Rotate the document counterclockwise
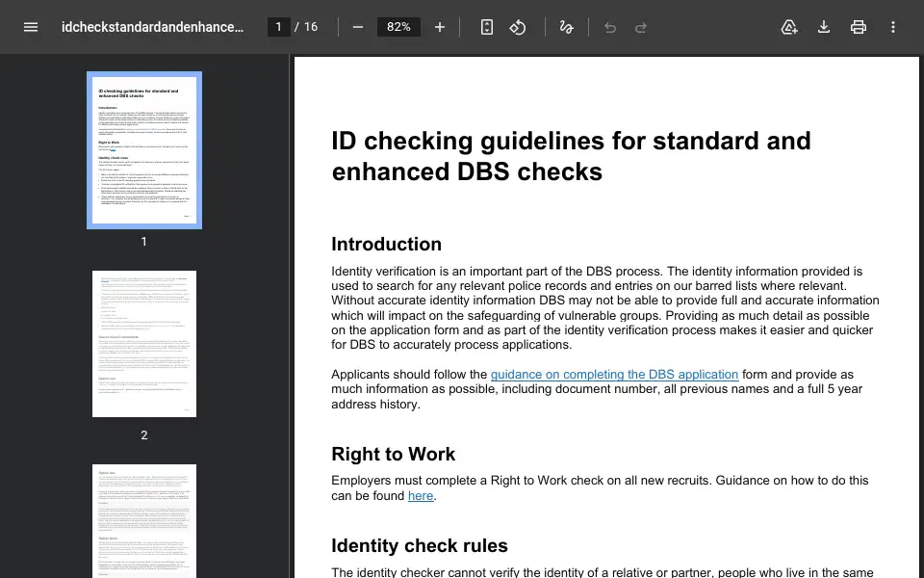This screenshot has height=578, width=924. (x=518, y=27)
